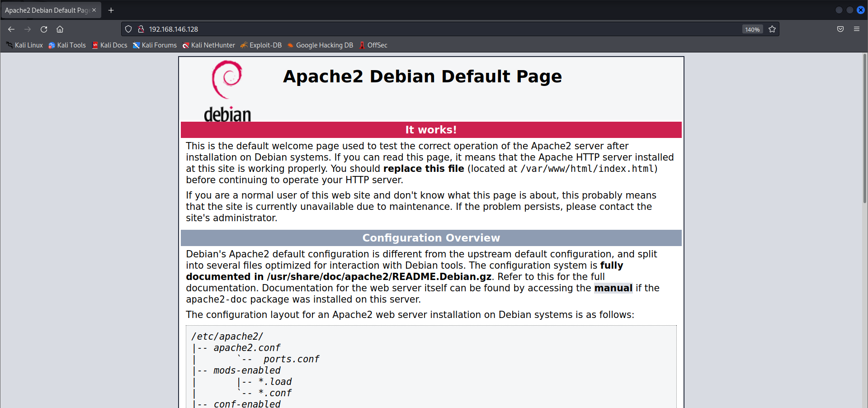868x408 pixels.
Task: Reset the 140% zoom level
Action: 752,29
